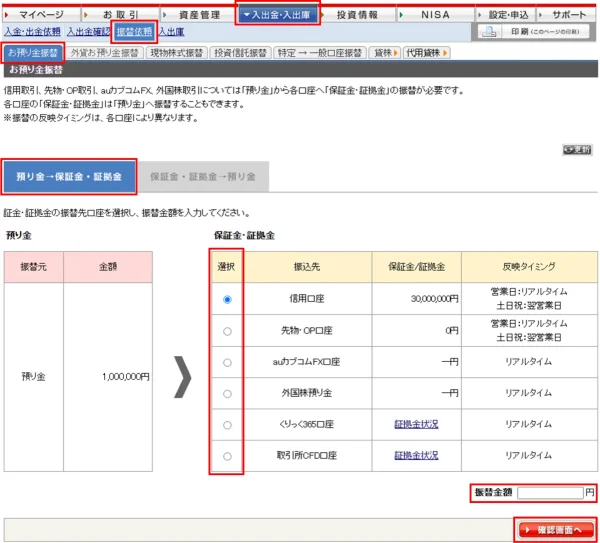The height and width of the screenshot is (543, 600).
Task: Select the auカブコムFX口座 radio button
Action: tap(227, 362)
